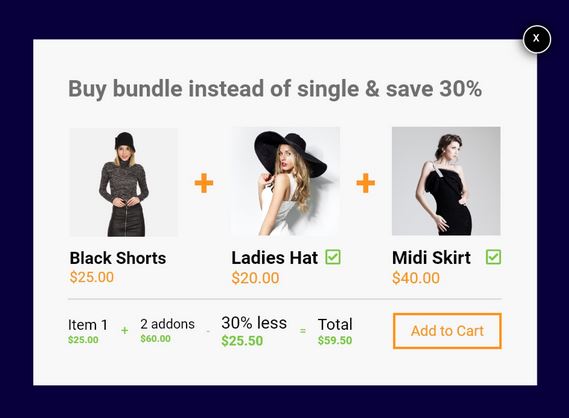Viewport: 569px width, 418px height.
Task: Open the Midi Skirt product image
Action: tap(446, 181)
